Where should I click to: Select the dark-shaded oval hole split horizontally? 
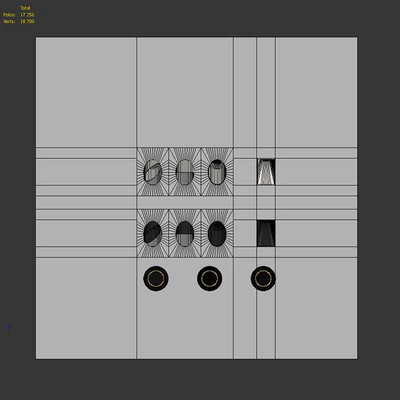[185, 234]
